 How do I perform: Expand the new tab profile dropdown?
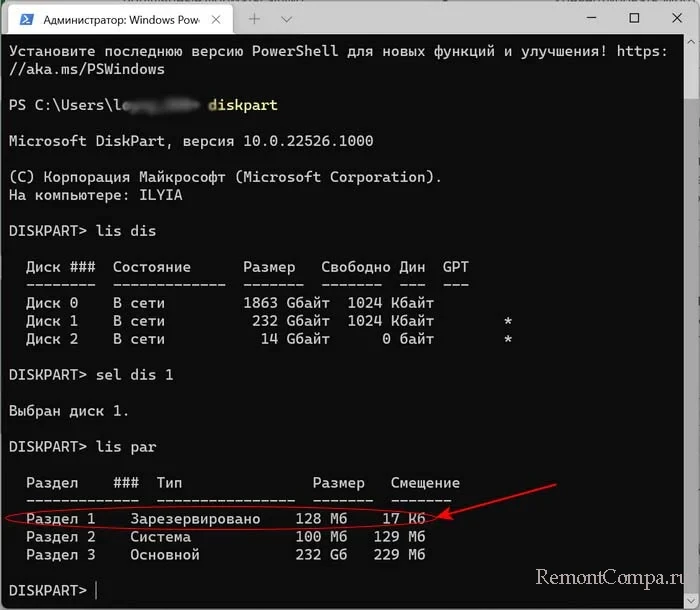coord(287,18)
